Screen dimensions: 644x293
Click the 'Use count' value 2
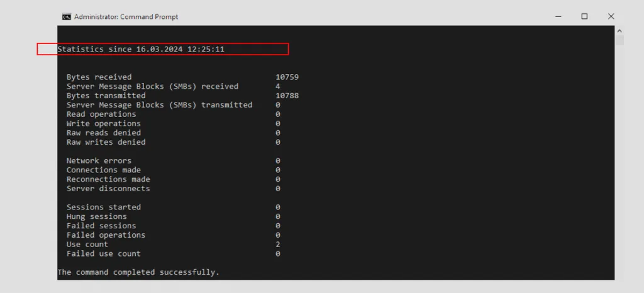click(x=278, y=244)
